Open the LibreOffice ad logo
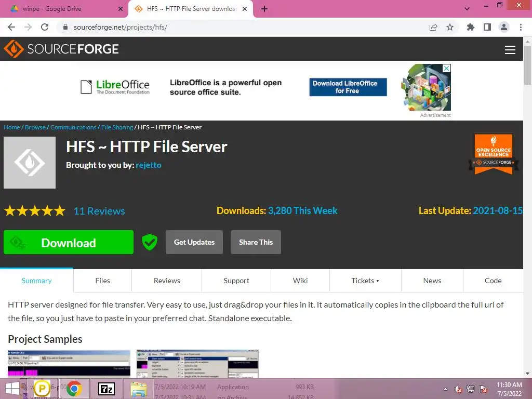The image size is (532, 399). 115,87
